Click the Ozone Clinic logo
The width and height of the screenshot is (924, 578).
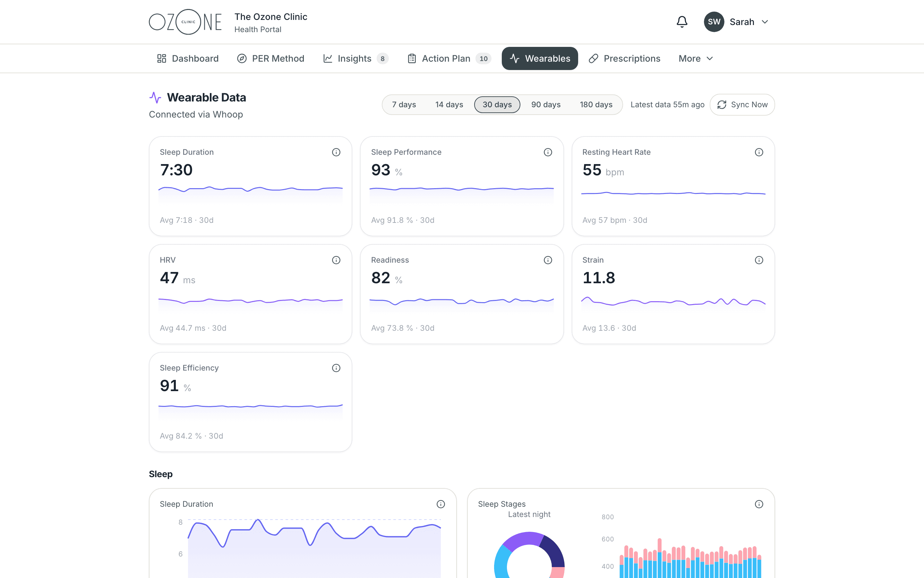coord(185,22)
